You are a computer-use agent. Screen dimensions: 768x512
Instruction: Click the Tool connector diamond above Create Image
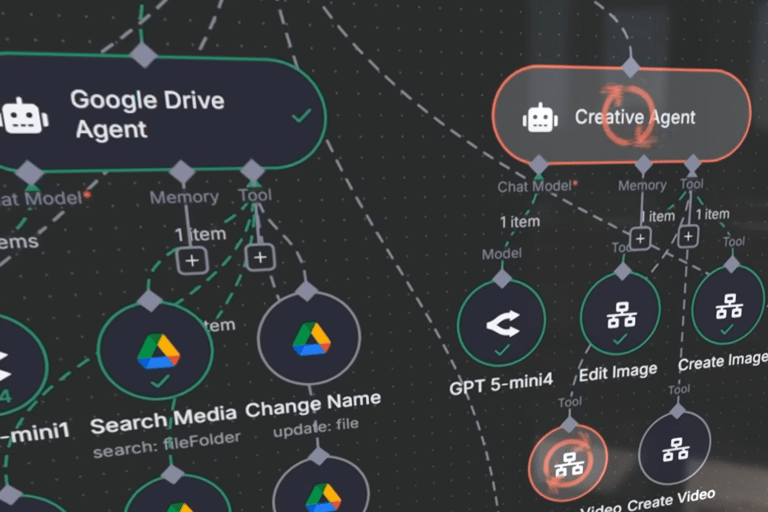click(x=732, y=265)
